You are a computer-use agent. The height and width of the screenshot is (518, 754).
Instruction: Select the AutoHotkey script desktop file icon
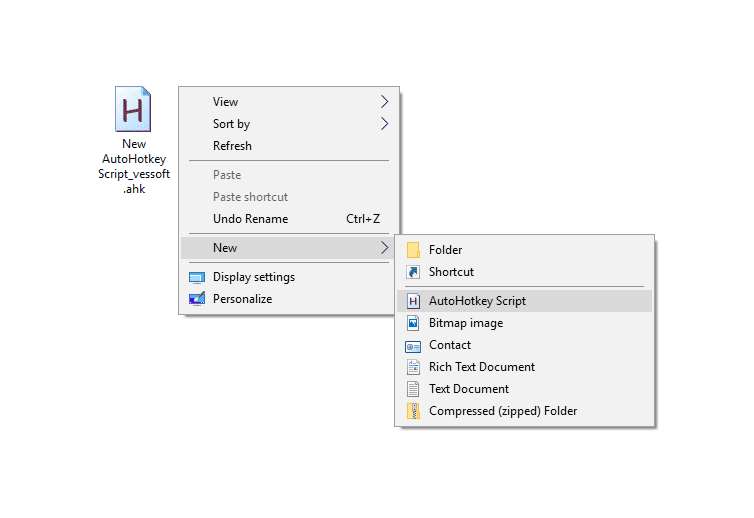click(x=133, y=109)
